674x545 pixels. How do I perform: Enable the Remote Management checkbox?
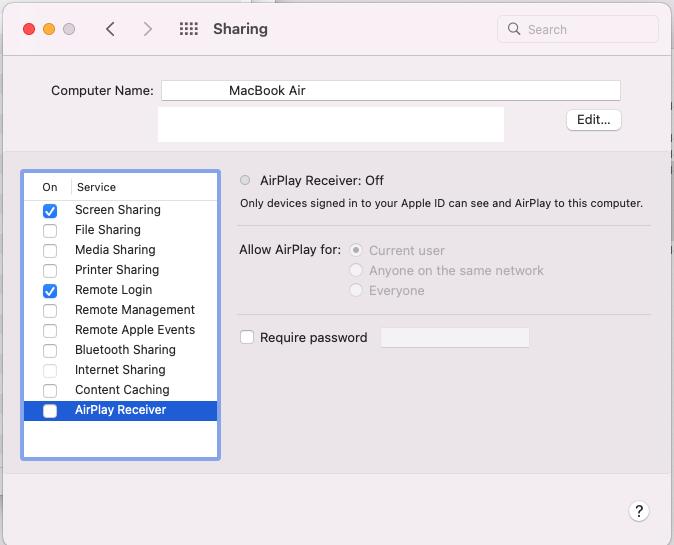point(50,311)
